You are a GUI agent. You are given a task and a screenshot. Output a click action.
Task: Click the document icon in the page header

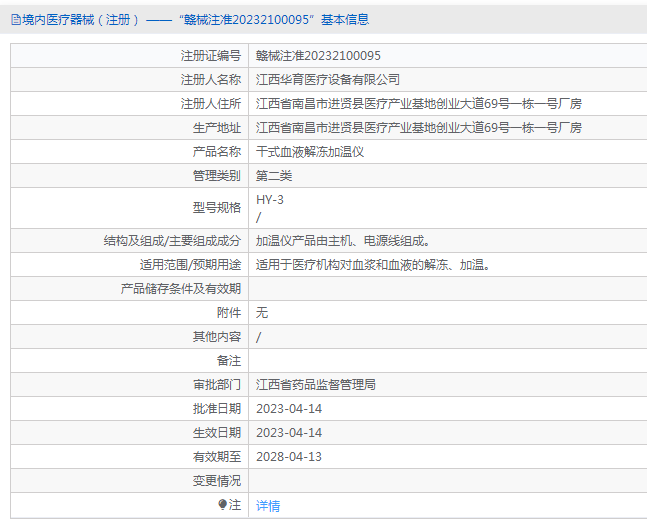click(x=16, y=19)
